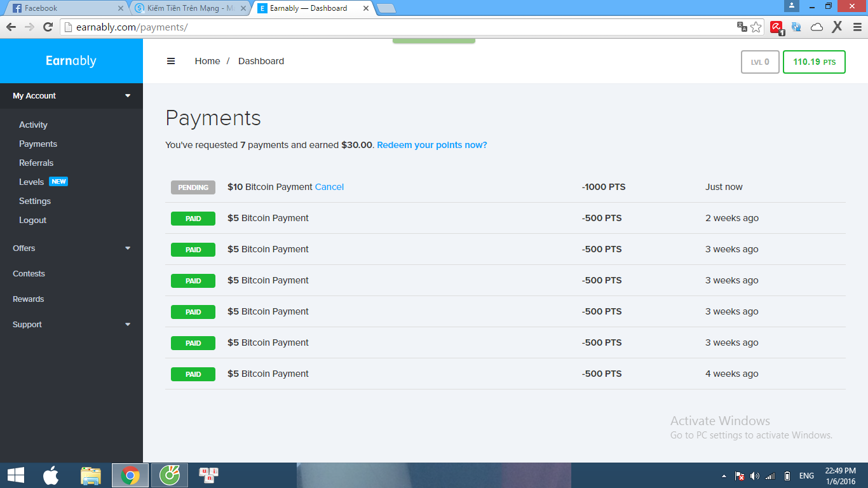Cancel the pending $10 Bitcoin Payment

pyautogui.click(x=329, y=187)
